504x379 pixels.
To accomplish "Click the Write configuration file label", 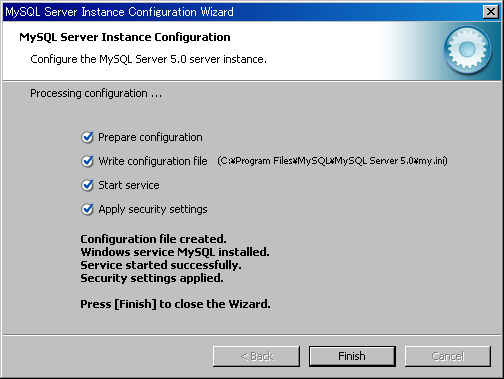I will point(153,161).
